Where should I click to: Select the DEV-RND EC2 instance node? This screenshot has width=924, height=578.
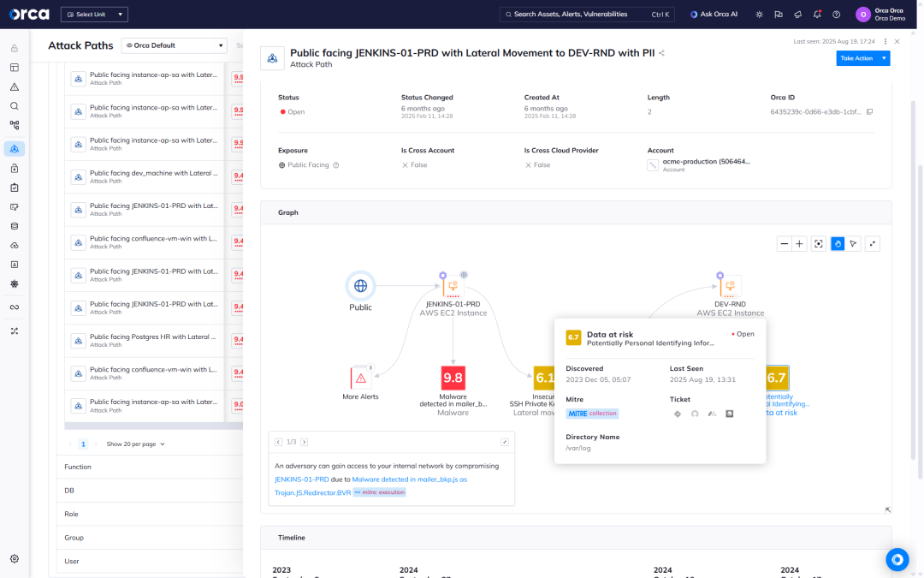pyautogui.click(x=730, y=286)
